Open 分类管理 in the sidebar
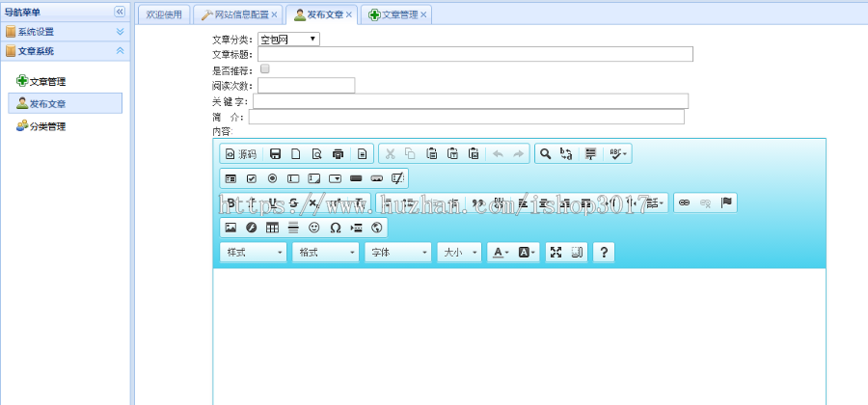Viewport: 868px width, 405px height. [47, 126]
